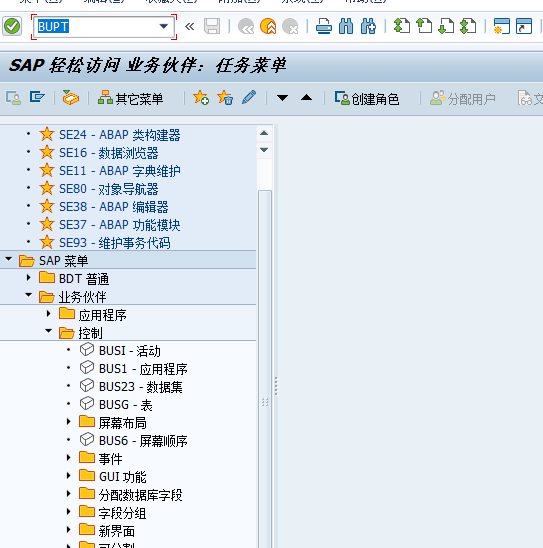This screenshot has height=548, width=543.
Task: Open favorite SE37 - ABAP 功能模块
Action: [x=120, y=225]
